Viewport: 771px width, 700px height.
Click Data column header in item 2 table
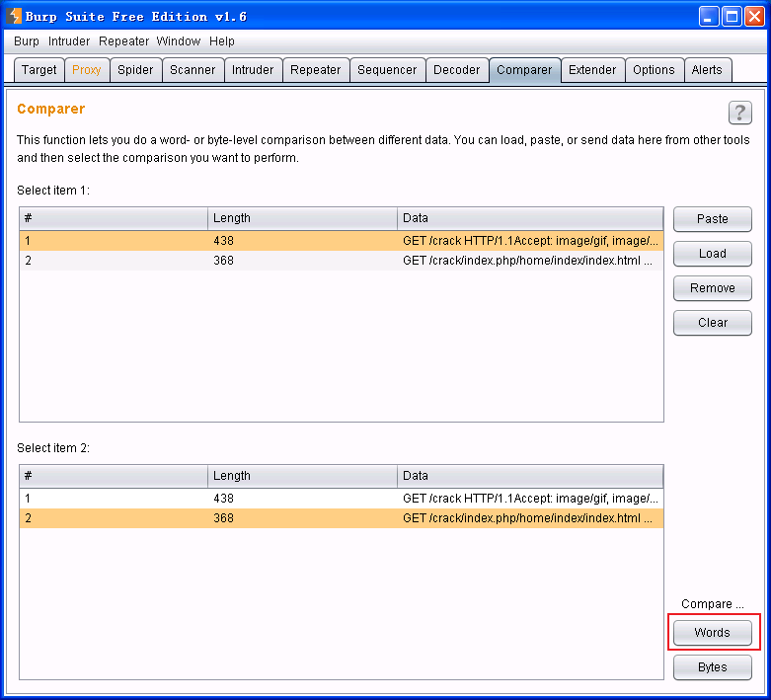click(530, 476)
